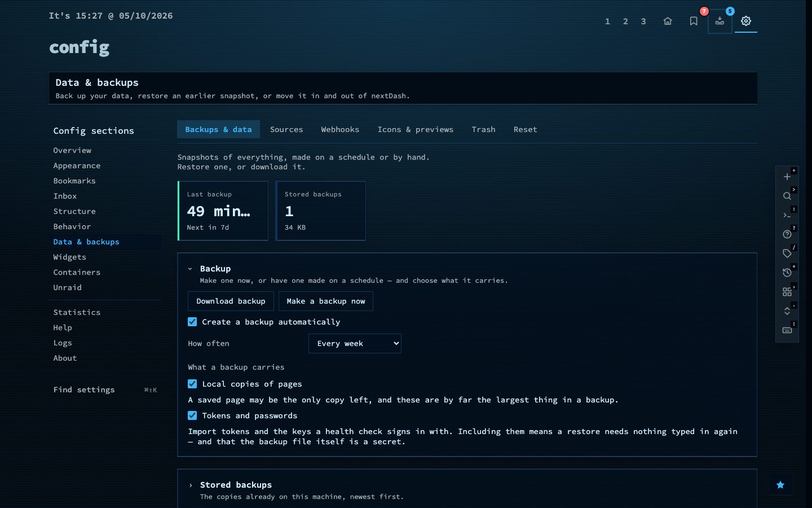Switch to page 2 in top bar
This screenshot has width=812, height=508.
pos(625,21)
